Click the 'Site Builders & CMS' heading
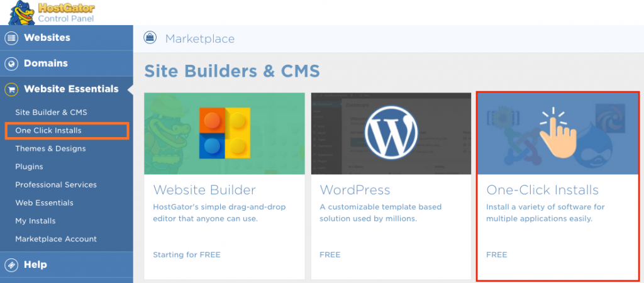The height and width of the screenshot is (283, 644). pos(232,71)
